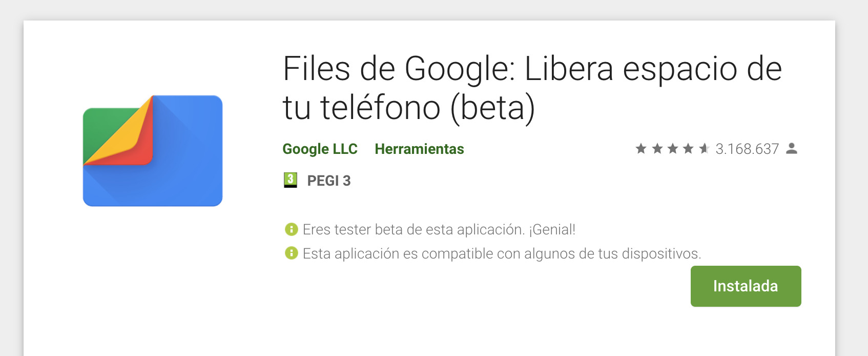Click the info icon beside beta tester message

click(x=292, y=229)
